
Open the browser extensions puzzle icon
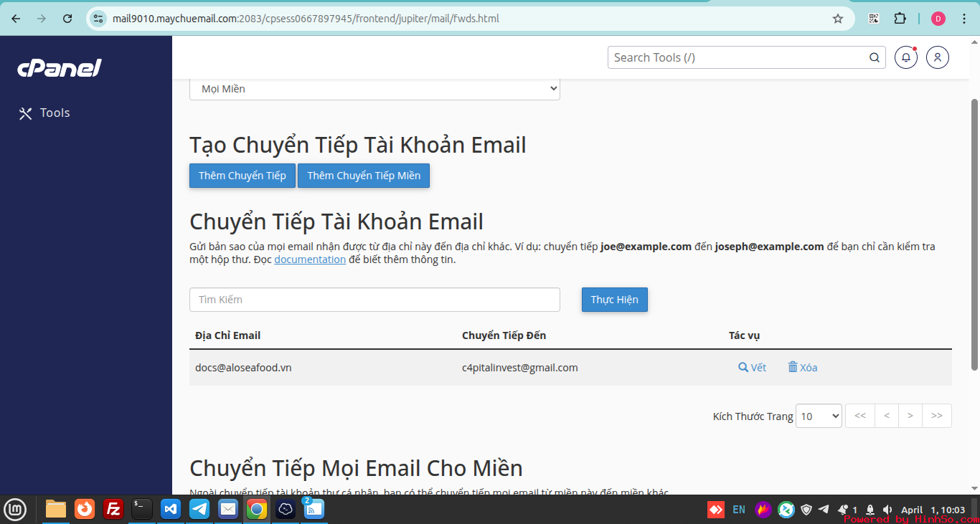pos(900,19)
